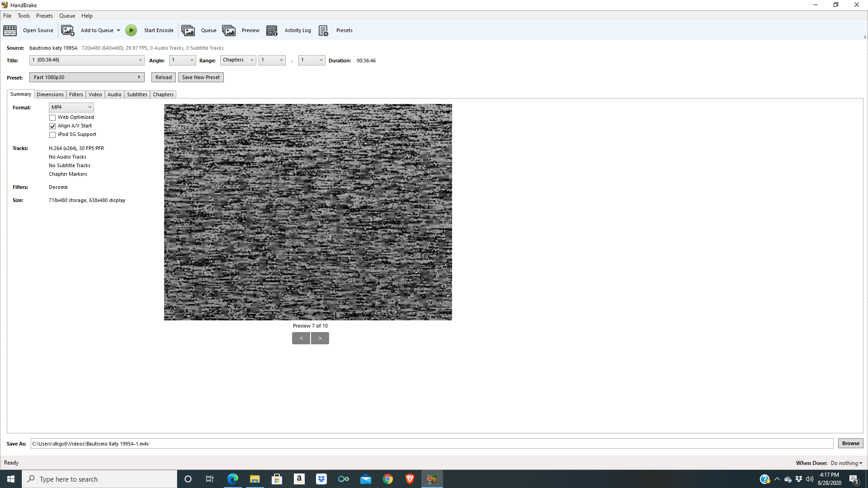Open the File menu
Image resolution: width=868 pixels, height=488 pixels.
(7, 16)
